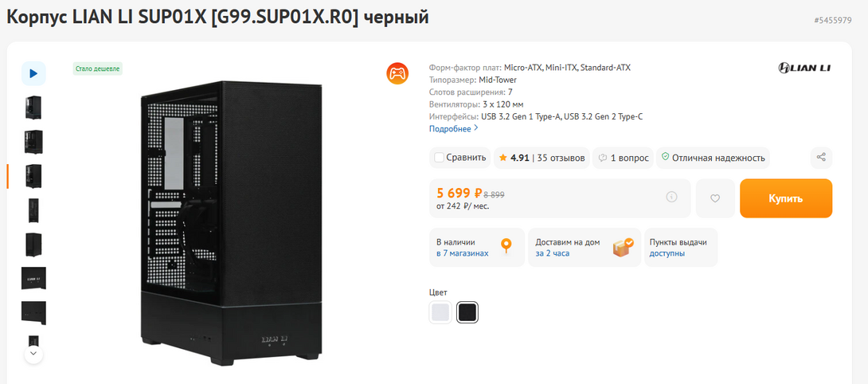Open the share icon button

821,158
